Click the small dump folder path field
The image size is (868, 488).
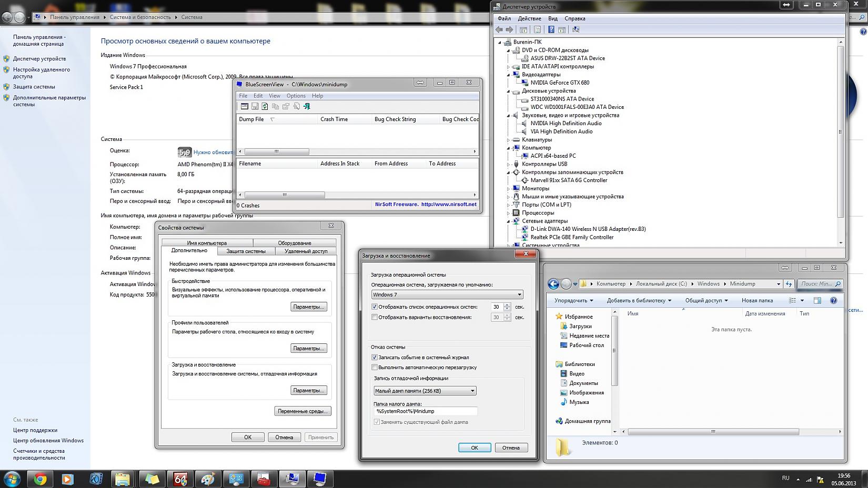point(425,411)
